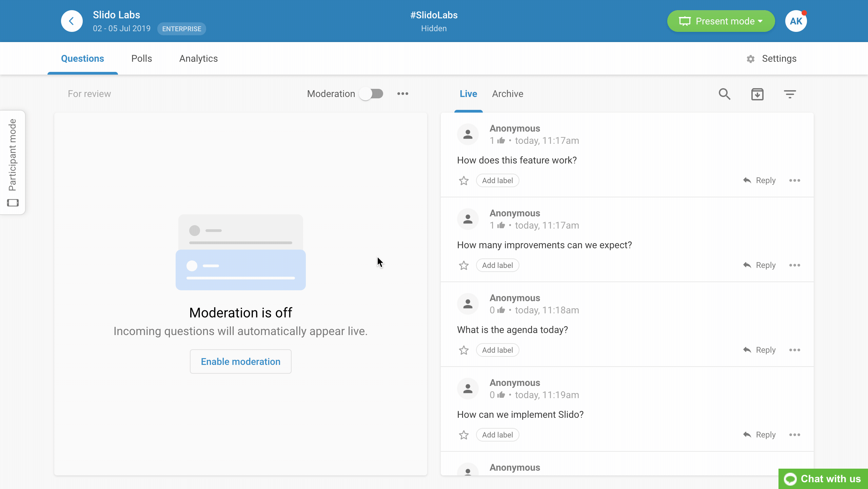Reply to 'How can we implement Slido?'

point(759,435)
